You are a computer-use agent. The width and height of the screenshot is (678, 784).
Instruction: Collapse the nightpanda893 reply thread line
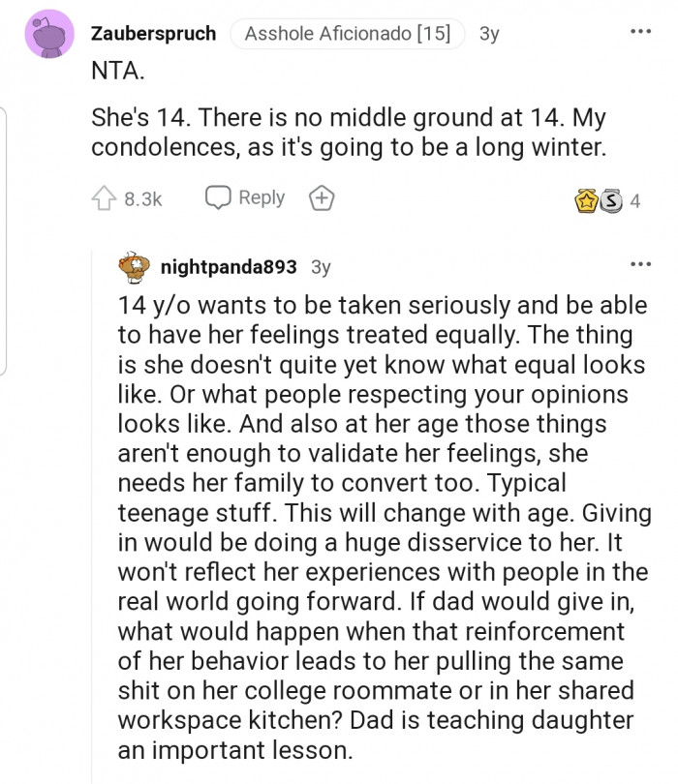pos(93,513)
